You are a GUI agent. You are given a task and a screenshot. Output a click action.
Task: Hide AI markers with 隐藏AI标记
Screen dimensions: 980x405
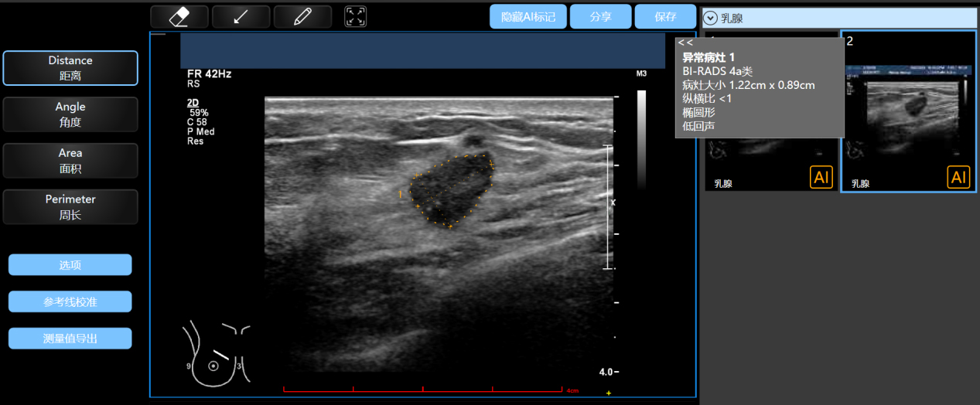(528, 16)
